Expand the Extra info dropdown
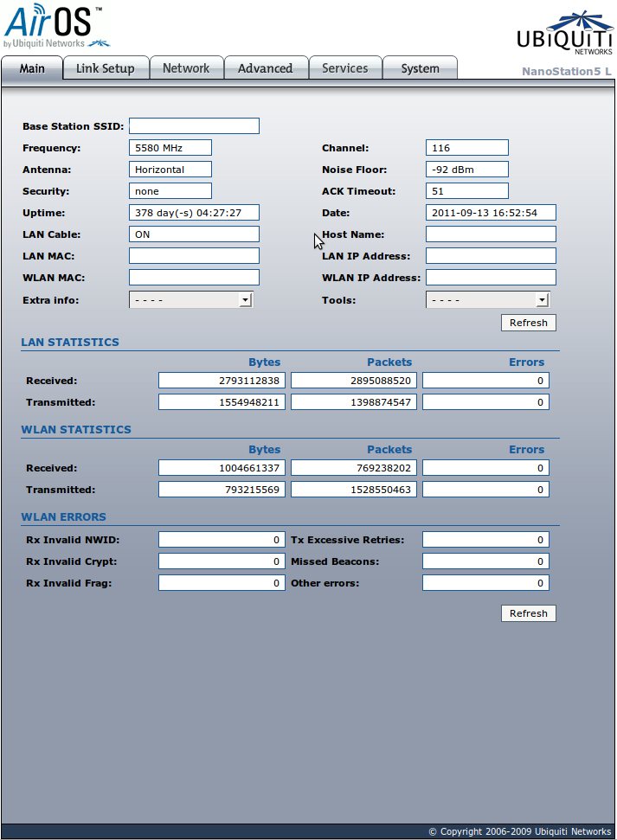The width and height of the screenshot is (617, 840). pyautogui.click(x=190, y=300)
